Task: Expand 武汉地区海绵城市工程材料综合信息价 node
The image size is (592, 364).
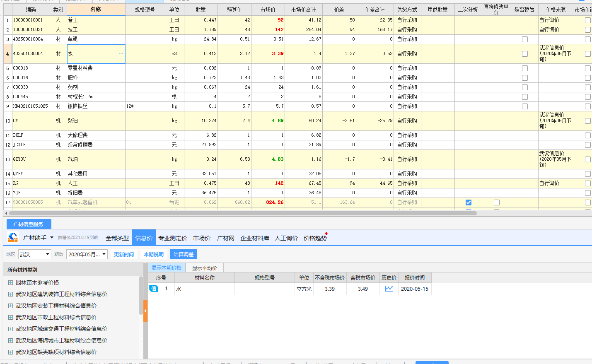Action: point(10,340)
